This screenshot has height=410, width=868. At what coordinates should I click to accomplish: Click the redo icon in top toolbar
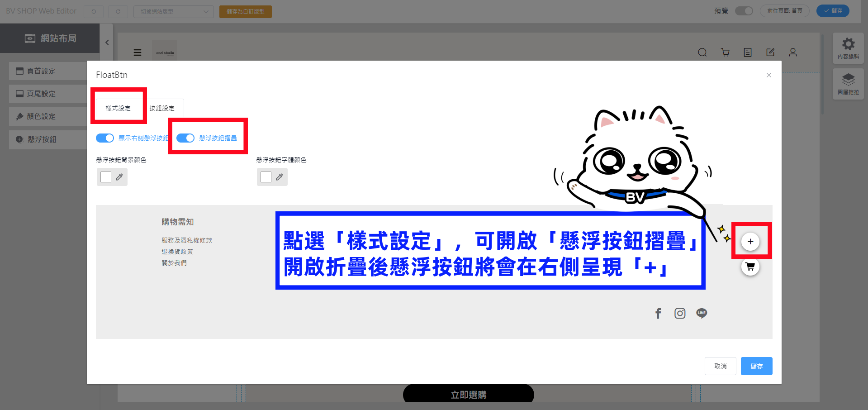pos(118,11)
